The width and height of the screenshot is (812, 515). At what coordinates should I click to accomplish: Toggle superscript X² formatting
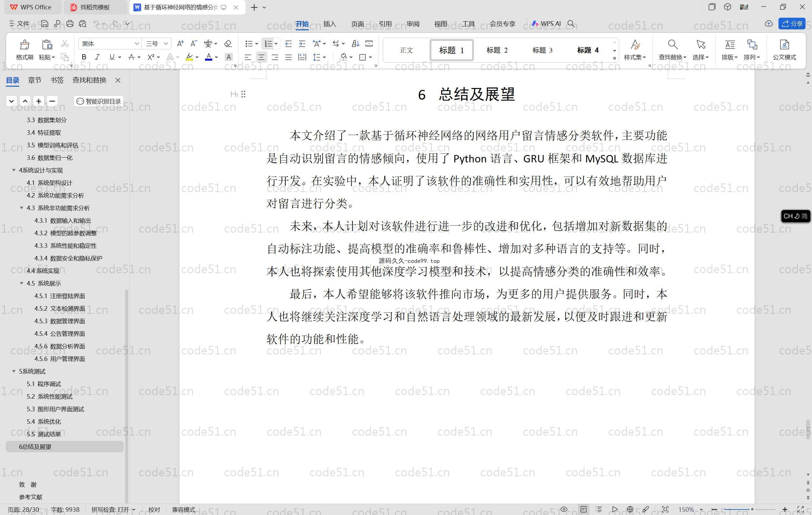(151, 57)
